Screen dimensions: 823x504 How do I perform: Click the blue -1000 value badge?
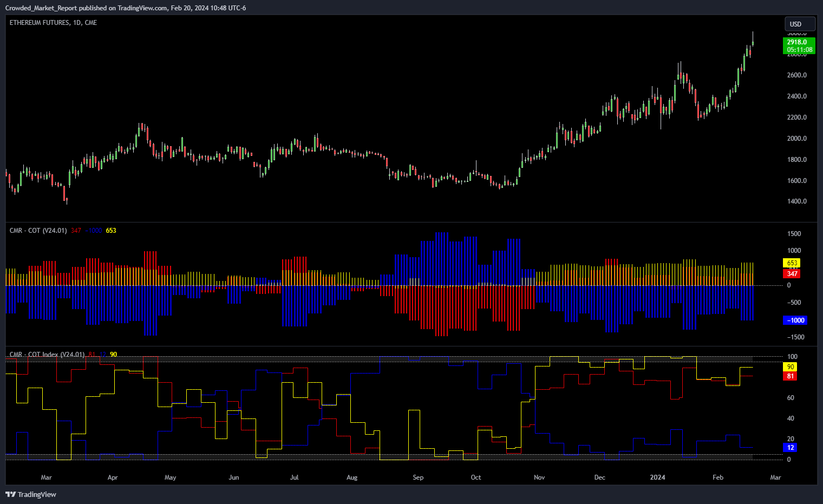pos(795,320)
